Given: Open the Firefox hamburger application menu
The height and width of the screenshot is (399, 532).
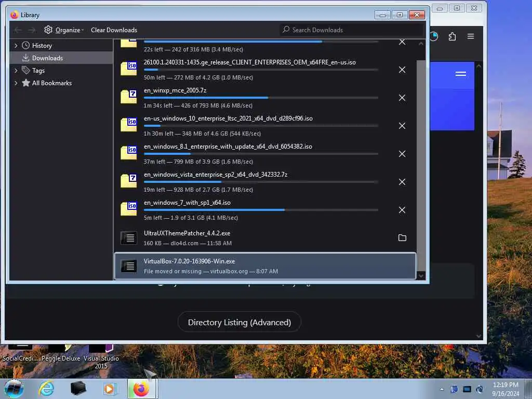Looking at the screenshot, I should click(471, 36).
